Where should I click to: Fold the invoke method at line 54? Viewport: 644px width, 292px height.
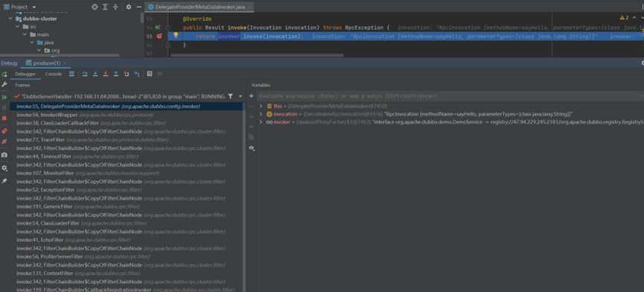pos(168,28)
